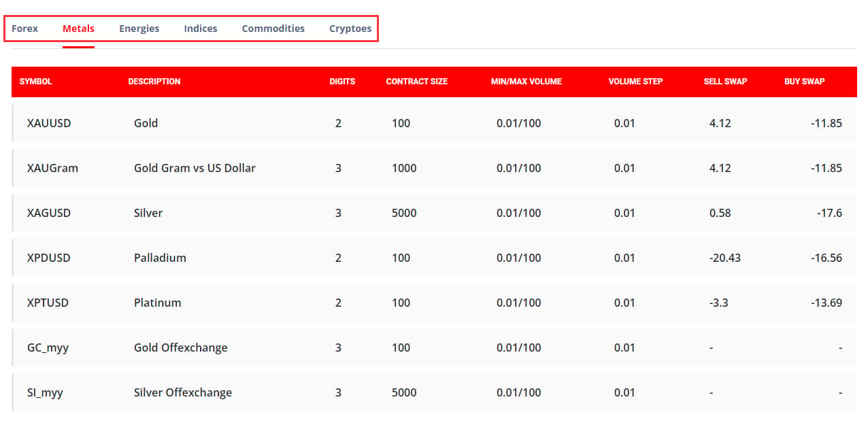Click volume step 0.01 in XPTUSD row
This screenshot has width=868, height=423.
click(624, 303)
